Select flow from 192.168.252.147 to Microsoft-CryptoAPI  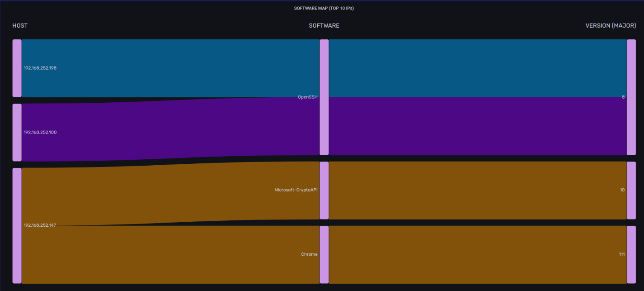[172, 195]
